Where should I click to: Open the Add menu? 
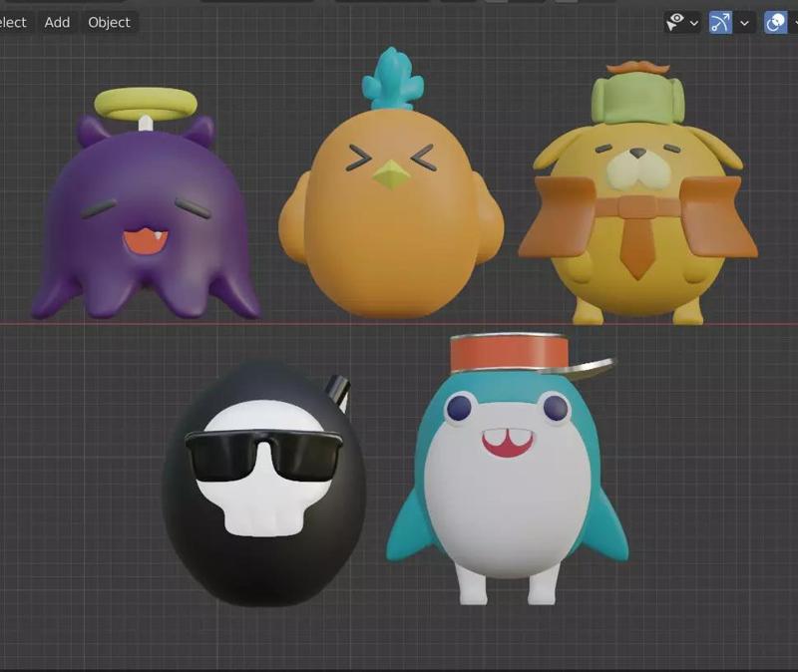56,22
